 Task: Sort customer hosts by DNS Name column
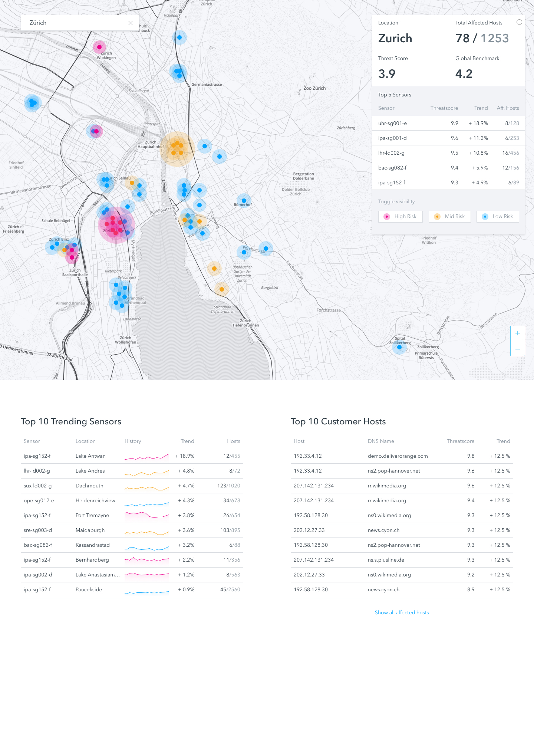pos(381,441)
